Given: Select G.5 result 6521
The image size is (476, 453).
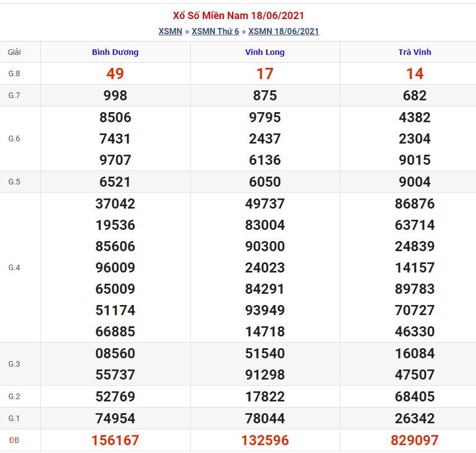Looking at the screenshot, I should [115, 182].
